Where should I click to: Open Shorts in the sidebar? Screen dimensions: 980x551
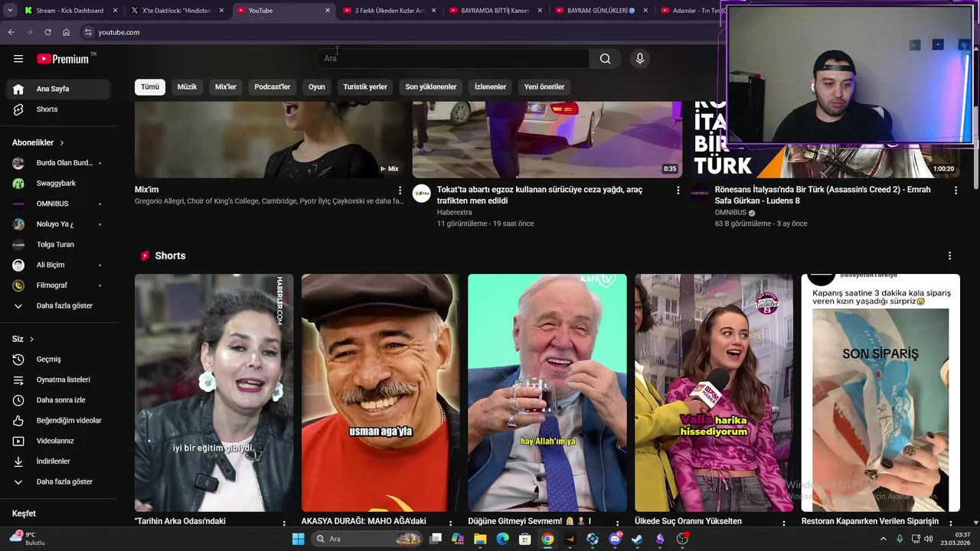pyautogui.click(x=59, y=109)
